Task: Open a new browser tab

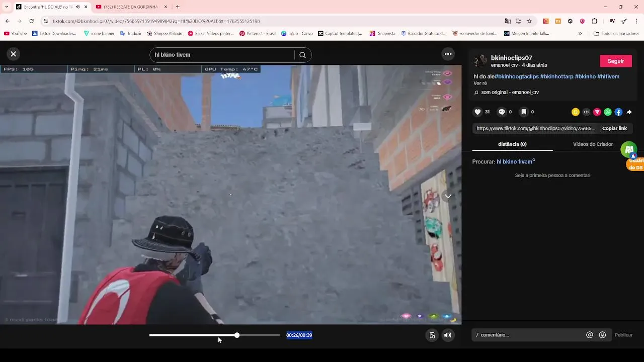Action: [x=178, y=7]
